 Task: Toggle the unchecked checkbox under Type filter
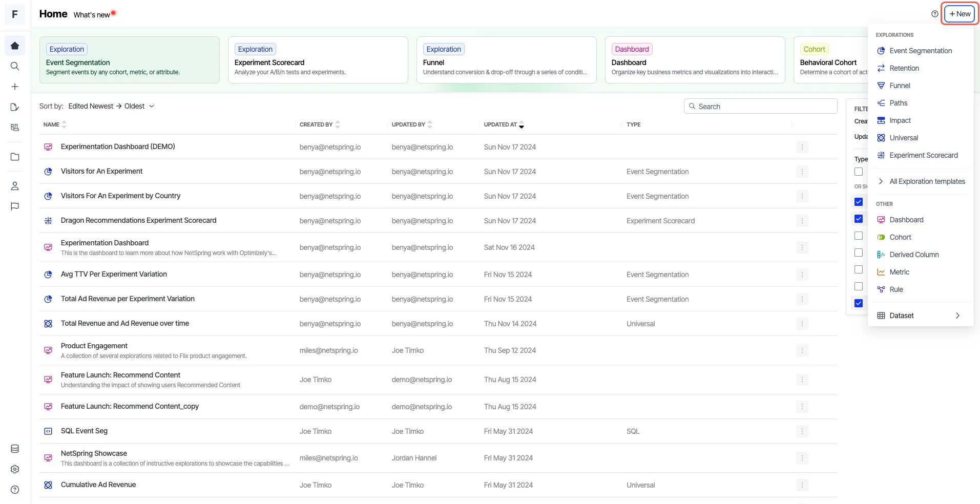859,172
